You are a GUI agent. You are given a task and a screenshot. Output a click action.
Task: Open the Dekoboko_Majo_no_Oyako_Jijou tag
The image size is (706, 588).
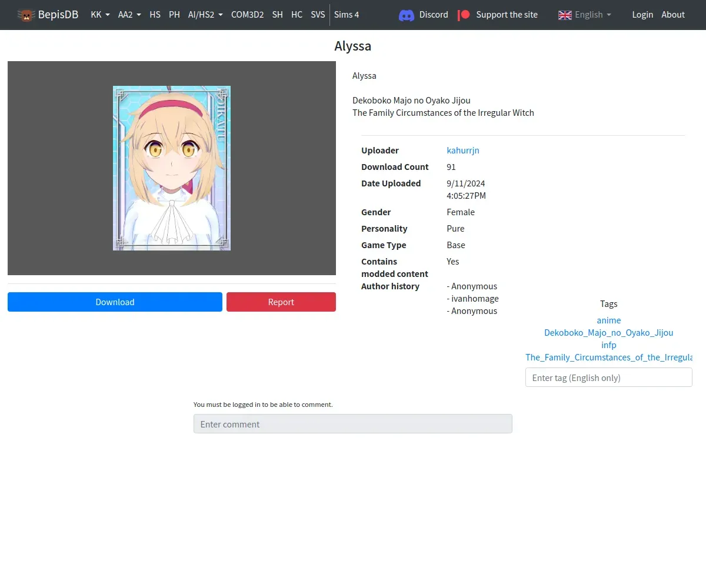[608, 333]
